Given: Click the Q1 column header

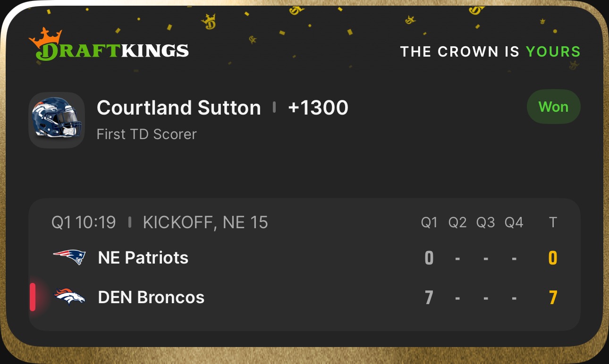Looking at the screenshot, I should point(429,223).
